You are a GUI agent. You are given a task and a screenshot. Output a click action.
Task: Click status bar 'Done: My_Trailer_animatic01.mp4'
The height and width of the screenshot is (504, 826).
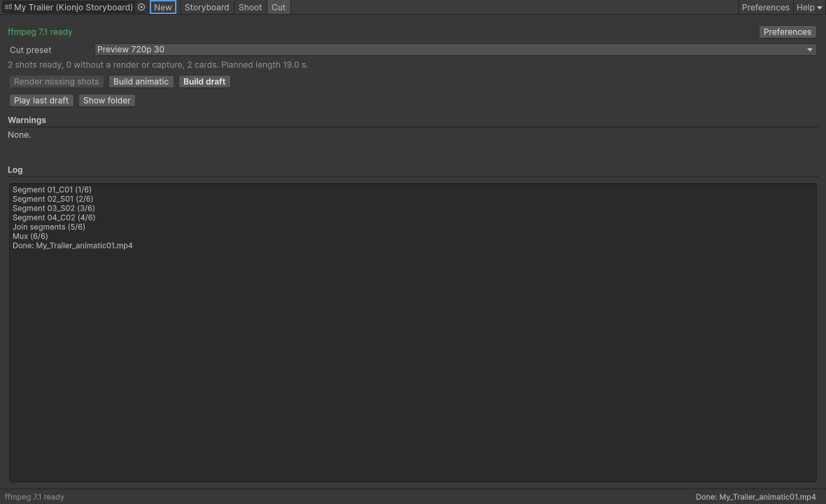tap(755, 496)
